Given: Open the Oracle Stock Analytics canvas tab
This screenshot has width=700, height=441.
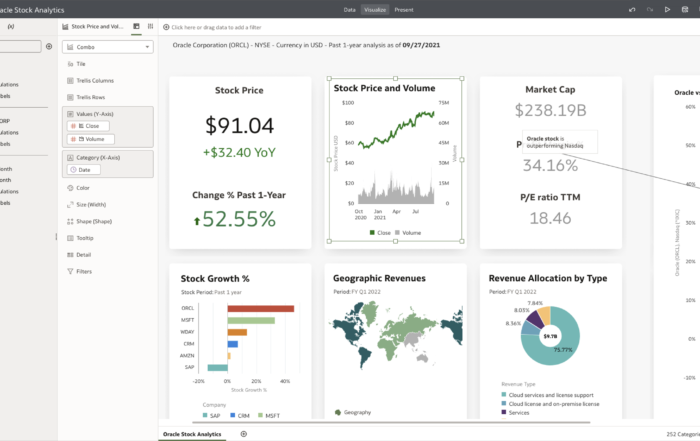Looking at the screenshot, I should 192,434.
